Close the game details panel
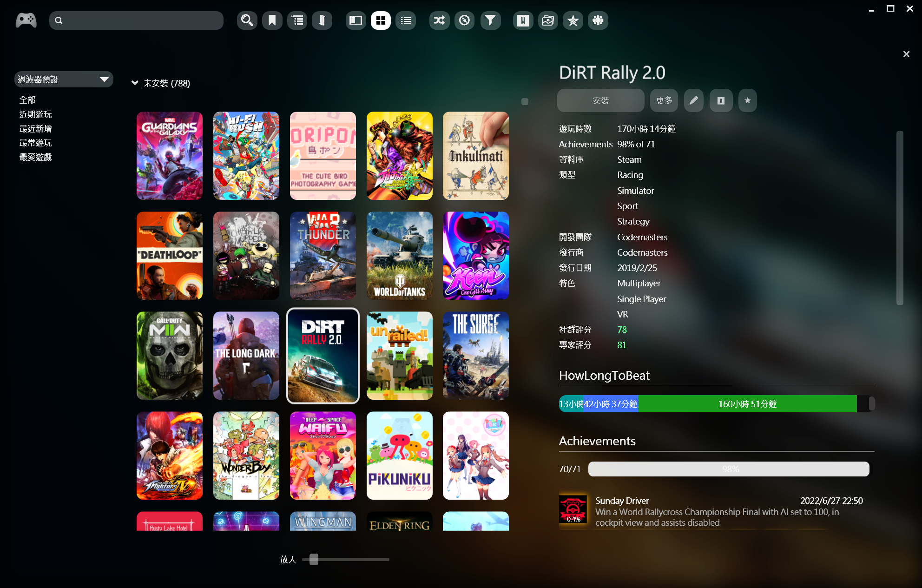 [x=906, y=54]
